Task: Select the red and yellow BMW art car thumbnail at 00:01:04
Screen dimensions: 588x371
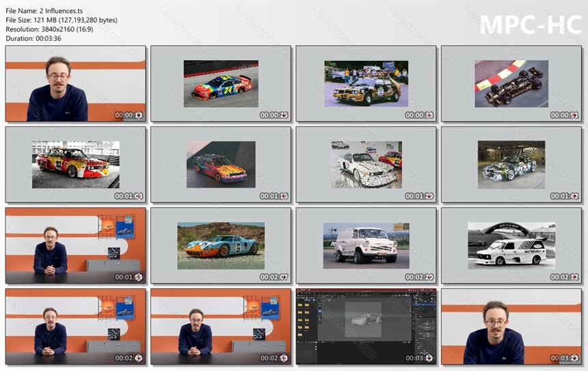Action: (75, 165)
